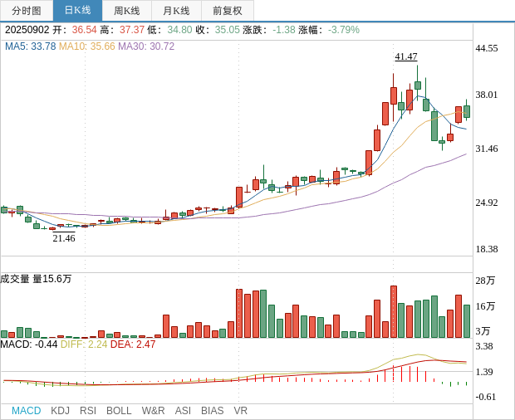Click the DIFF: 2.24 value
This screenshot has width=515, height=420.
tap(84, 344)
